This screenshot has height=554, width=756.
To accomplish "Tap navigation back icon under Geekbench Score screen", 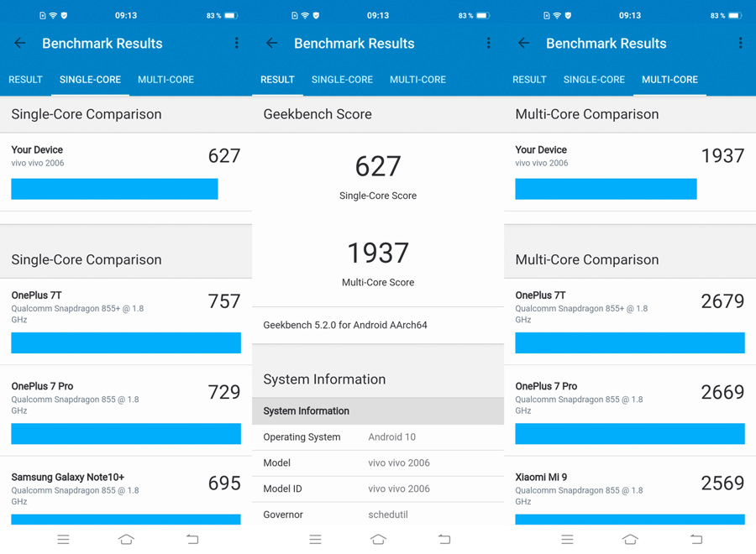I will point(444,540).
